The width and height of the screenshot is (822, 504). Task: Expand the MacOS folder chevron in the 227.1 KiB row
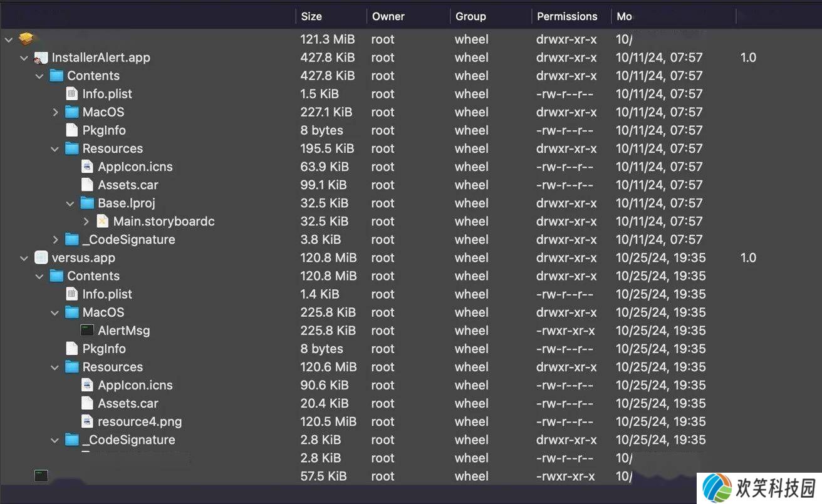[x=55, y=112]
